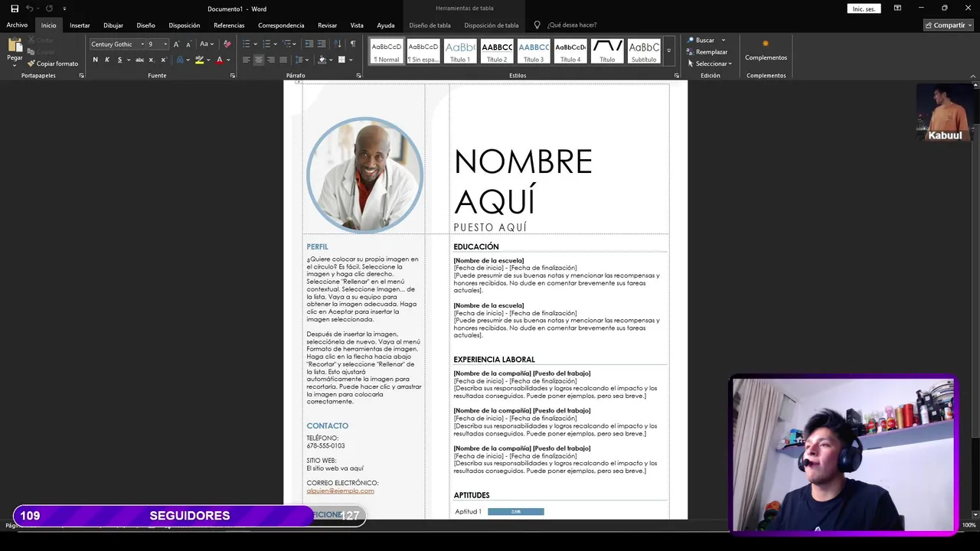Apply the Título 1 style
The width and height of the screenshot is (980, 551).
pyautogui.click(x=460, y=51)
